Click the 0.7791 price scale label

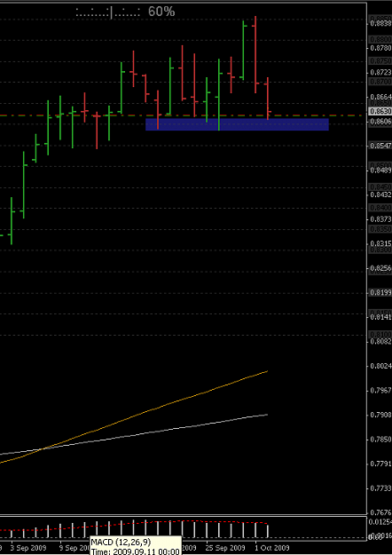click(x=380, y=464)
